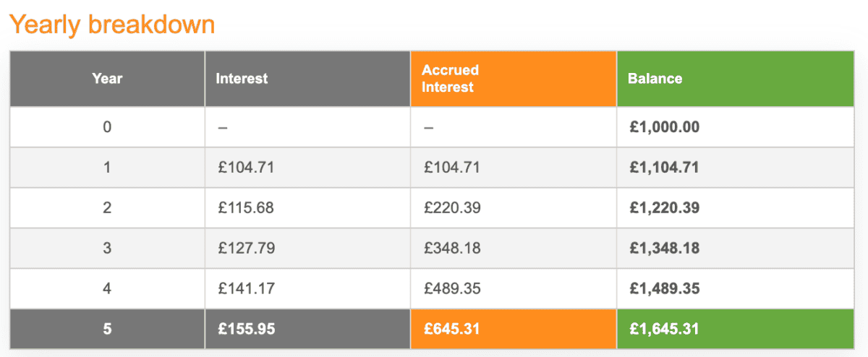Click final year interest £155.95
The width and height of the screenshot is (868, 357).
246,330
